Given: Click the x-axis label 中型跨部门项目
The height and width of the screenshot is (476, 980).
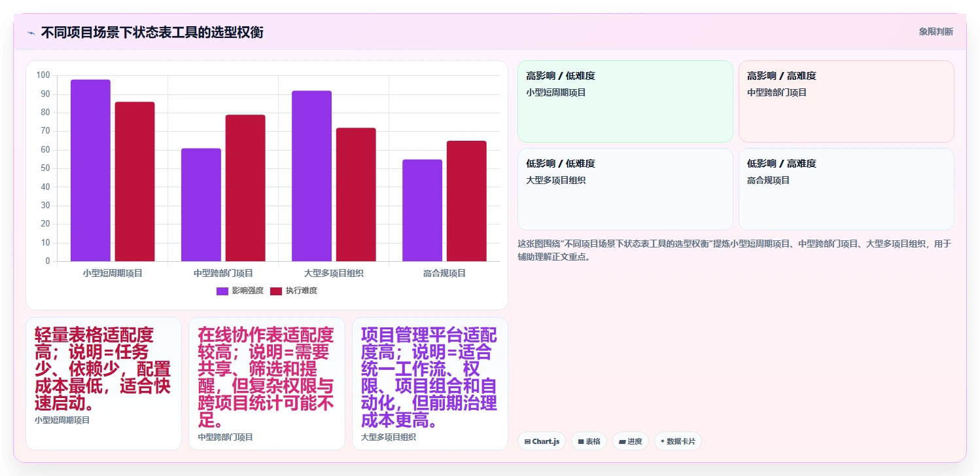Looking at the screenshot, I should (x=223, y=273).
